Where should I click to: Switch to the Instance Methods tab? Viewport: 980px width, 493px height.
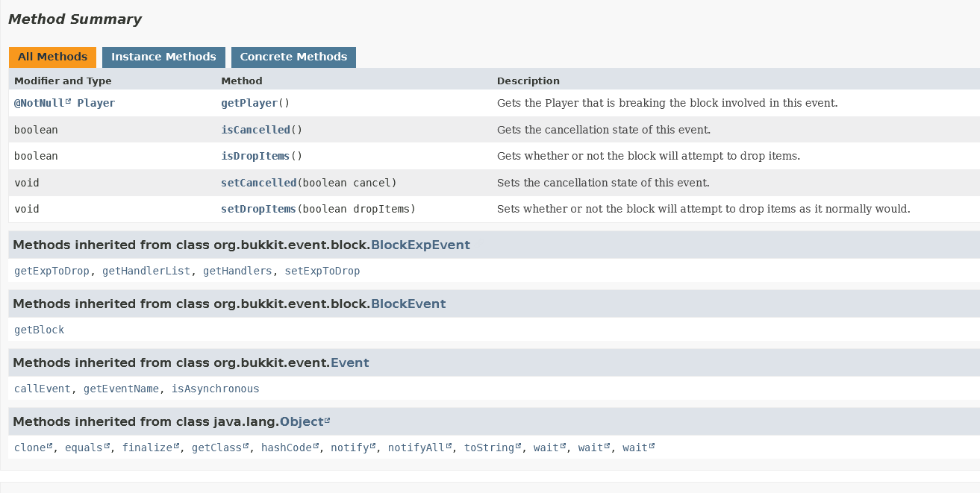click(163, 57)
